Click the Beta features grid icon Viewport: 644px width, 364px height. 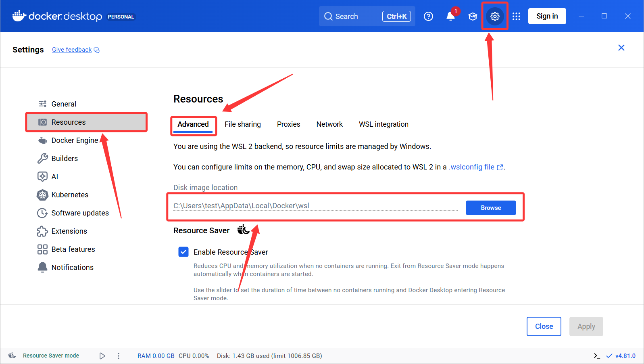[x=42, y=249]
